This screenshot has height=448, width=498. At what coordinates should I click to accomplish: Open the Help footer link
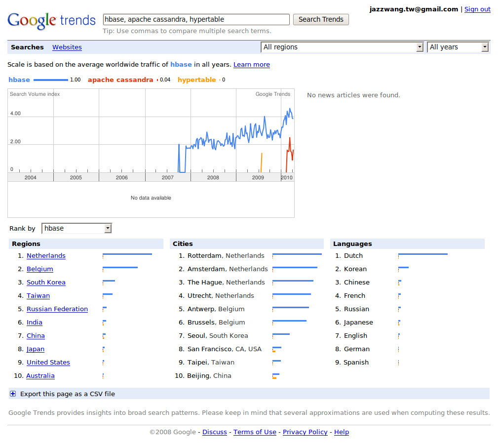click(342, 432)
